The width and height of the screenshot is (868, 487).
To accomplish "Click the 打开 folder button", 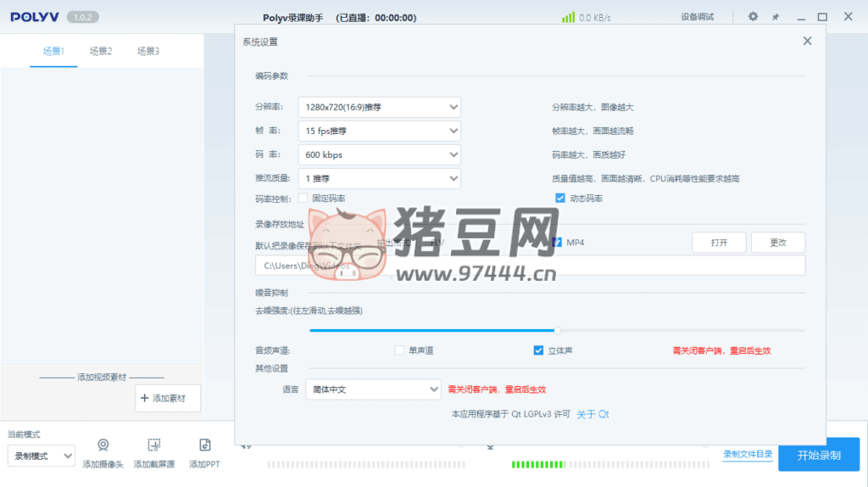I will point(719,242).
